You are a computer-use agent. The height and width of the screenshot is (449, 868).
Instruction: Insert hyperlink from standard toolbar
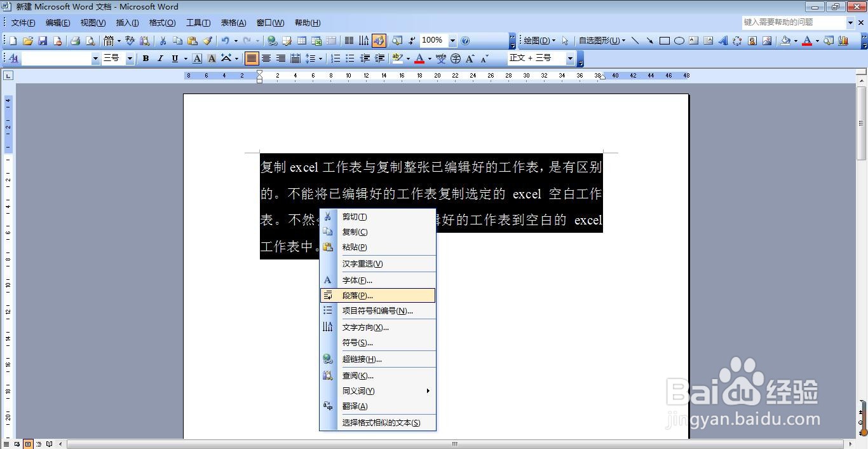click(272, 41)
